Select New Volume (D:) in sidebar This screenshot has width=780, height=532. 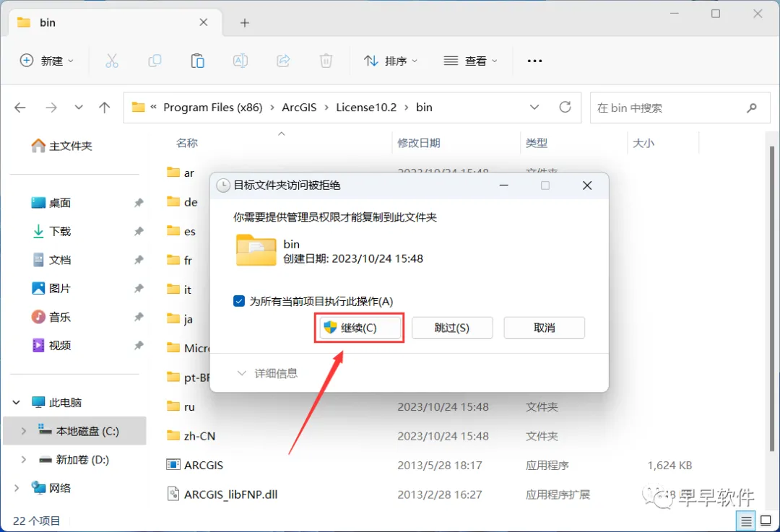pyautogui.click(x=74, y=459)
